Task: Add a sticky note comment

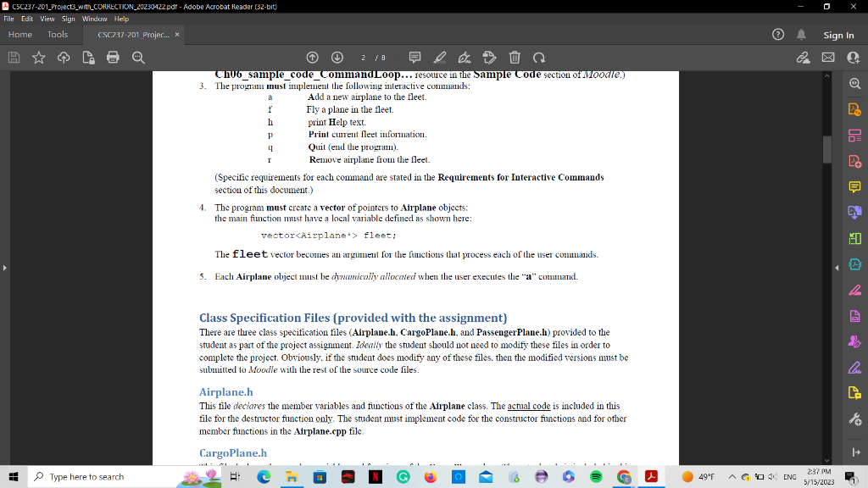Action: 415,58
